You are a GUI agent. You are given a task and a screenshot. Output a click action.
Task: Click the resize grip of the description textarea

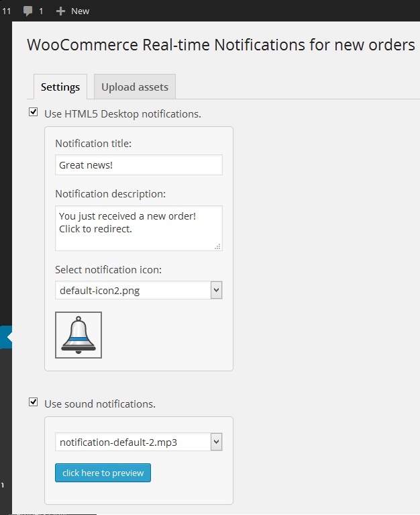point(217,246)
